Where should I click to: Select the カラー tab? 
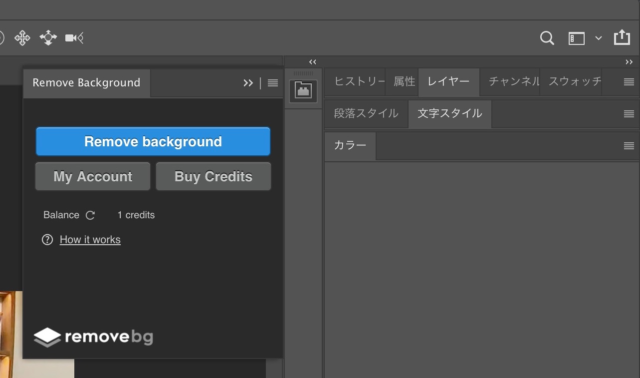(350, 145)
